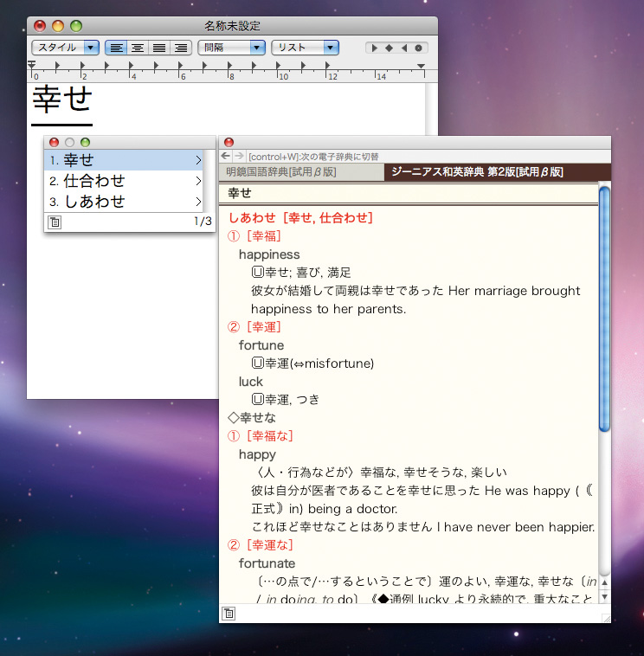Viewport: 644px width, 656px height.
Task: Open the 間隔 spacing dropdown
Action: click(231, 48)
